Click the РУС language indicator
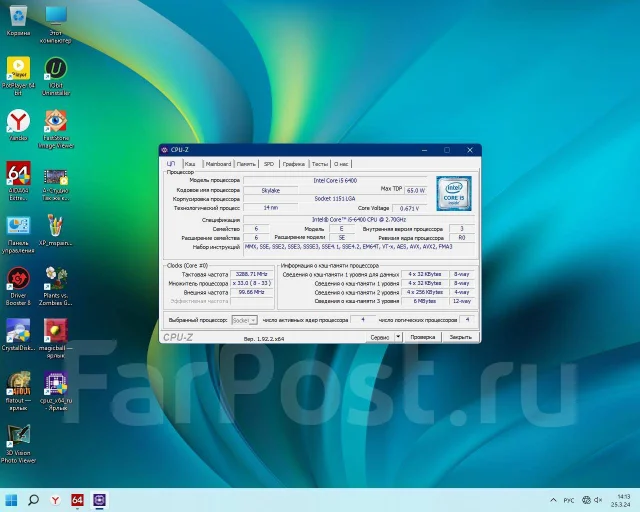 tap(569, 500)
